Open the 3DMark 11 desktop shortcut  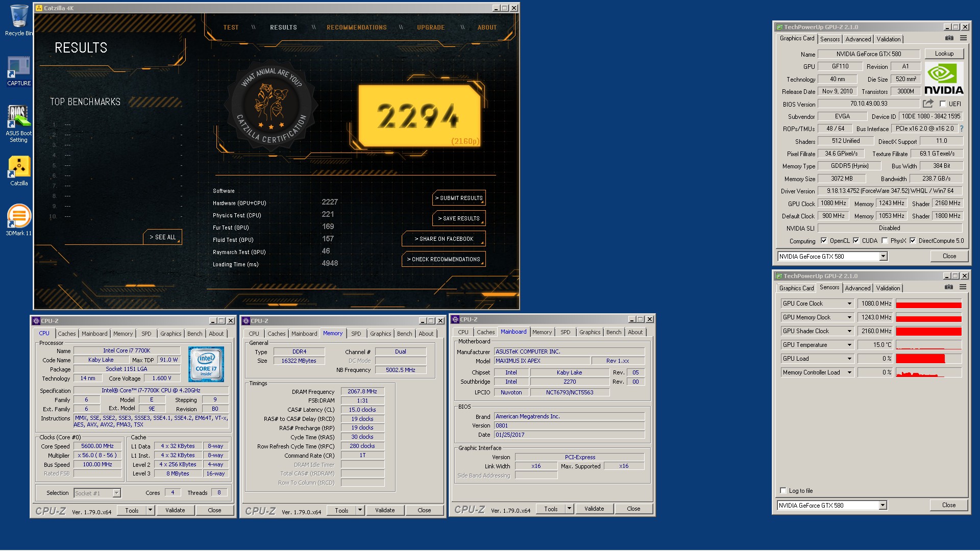point(19,220)
